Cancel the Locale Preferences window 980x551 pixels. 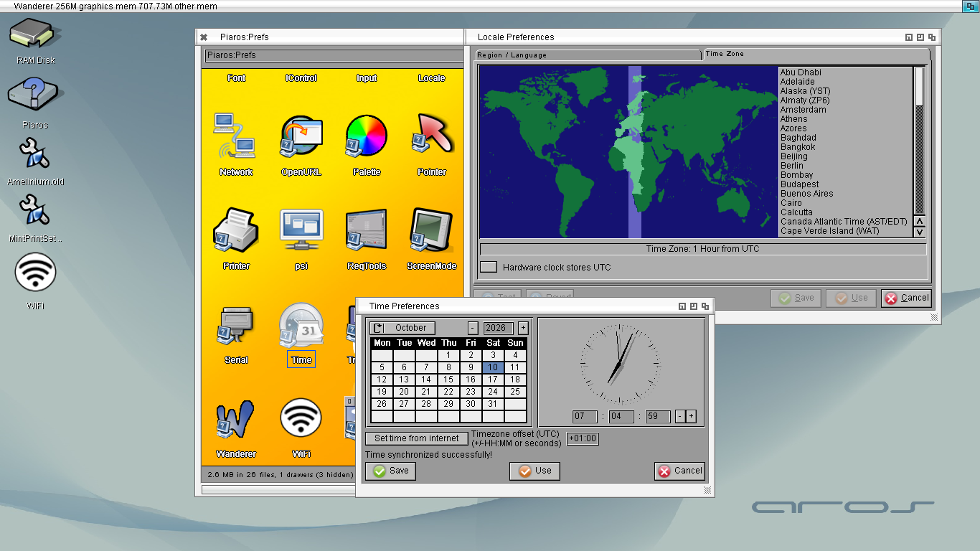(x=907, y=298)
